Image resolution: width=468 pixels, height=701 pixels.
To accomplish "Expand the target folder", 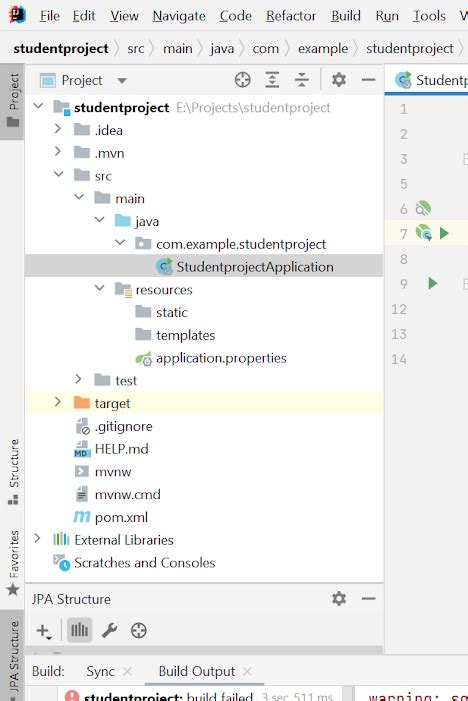I will [58, 401].
